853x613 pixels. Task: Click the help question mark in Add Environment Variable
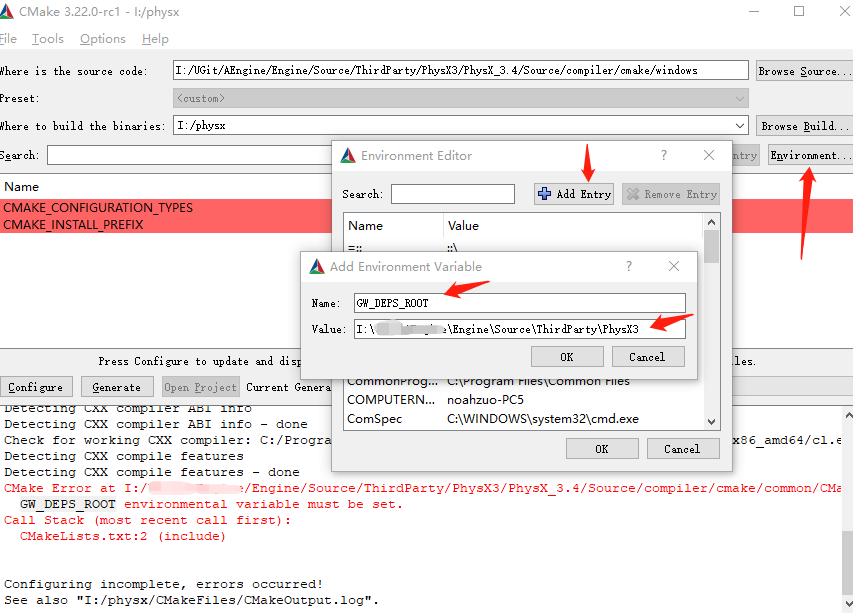629,266
